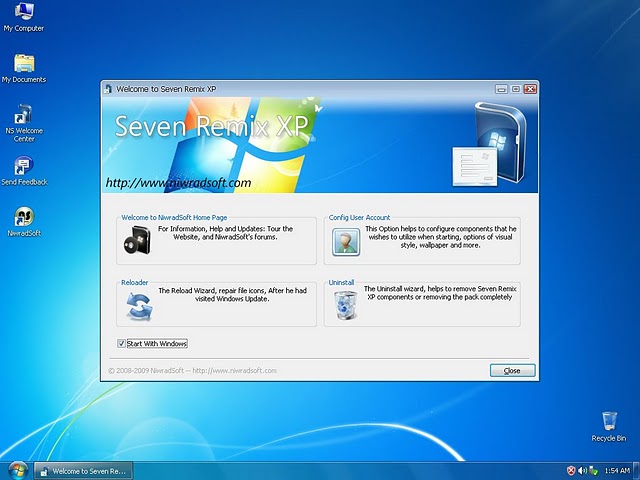Image resolution: width=640 pixels, height=480 pixels.
Task: Click the window title bar app icon
Action: [x=108, y=89]
